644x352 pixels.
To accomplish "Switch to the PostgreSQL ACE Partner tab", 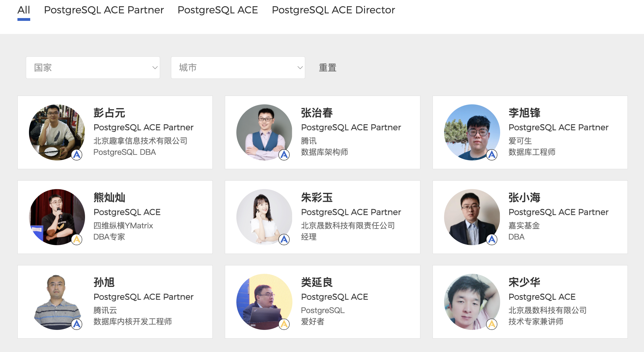I will pyautogui.click(x=104, y=10).
